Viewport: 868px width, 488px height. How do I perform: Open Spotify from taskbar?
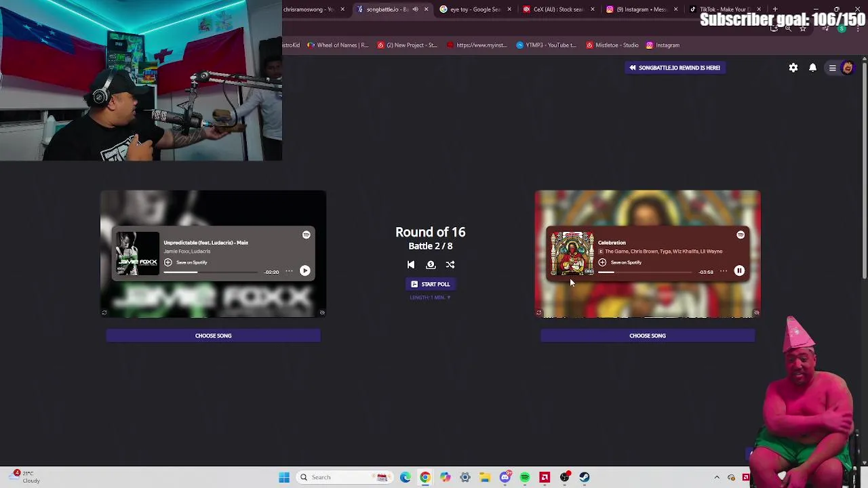tap(525, 477)
